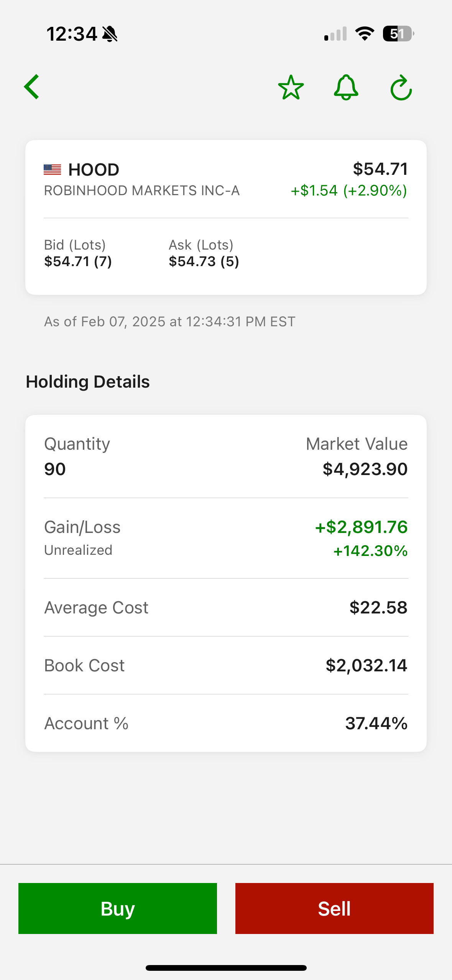Tap the Wi-Fi status icon
The width and height of the screenshot is (452, 980).
coord(365,34)
